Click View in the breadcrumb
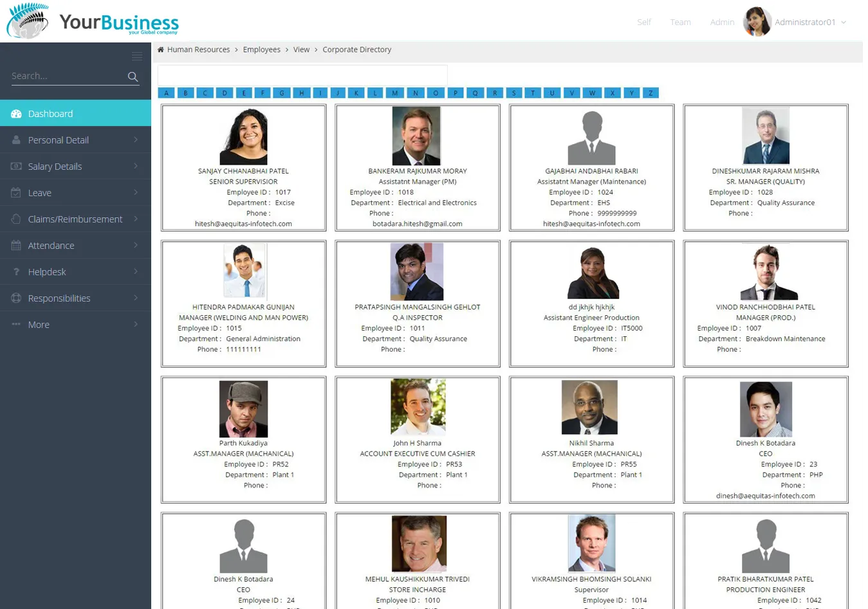Image resolution: width=868 pixels, height=609 pixels. click(x=301, y=50)
